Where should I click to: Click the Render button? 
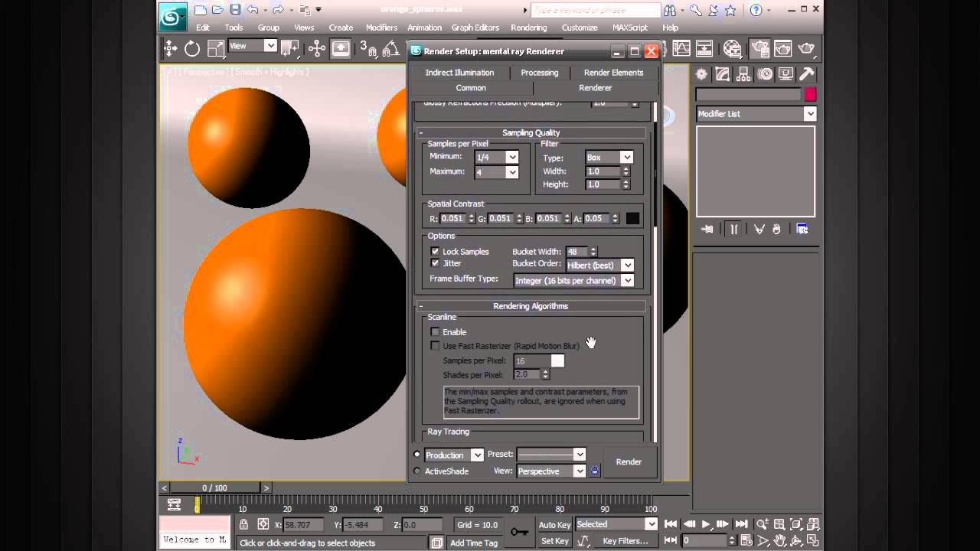tap(629, 462)
